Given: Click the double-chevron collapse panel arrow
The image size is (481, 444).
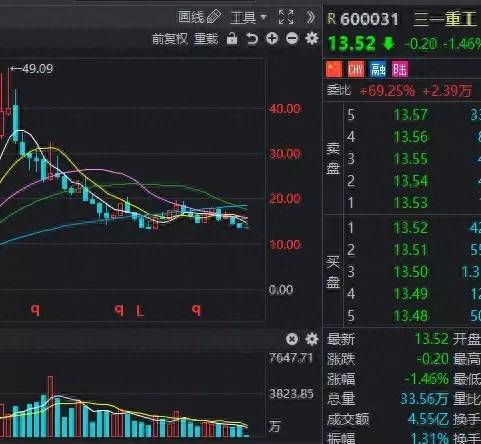Looking at the screenshot, I should (311, 17).
